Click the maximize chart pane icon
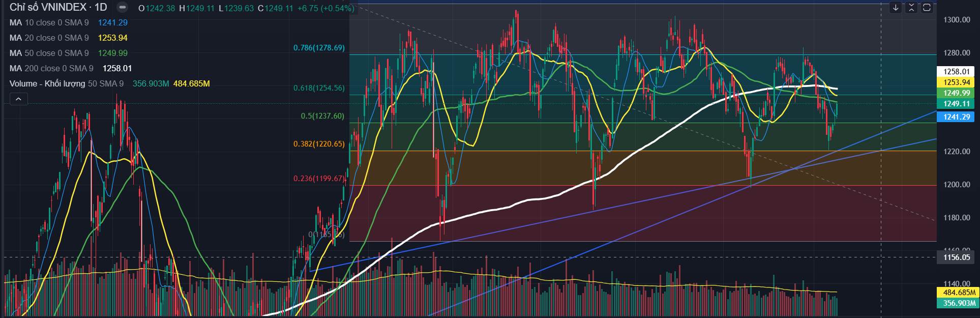The width and height of the screenshot is (980, 318). 927,8
